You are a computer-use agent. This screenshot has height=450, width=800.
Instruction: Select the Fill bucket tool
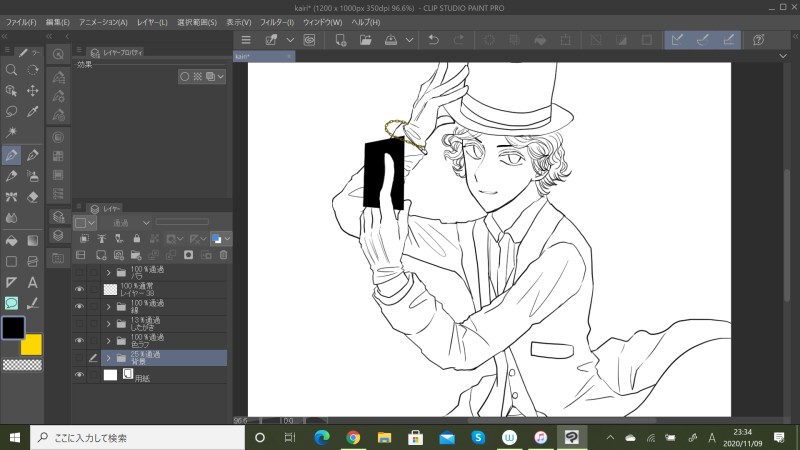pyautogui.click(x=11, y=240)
